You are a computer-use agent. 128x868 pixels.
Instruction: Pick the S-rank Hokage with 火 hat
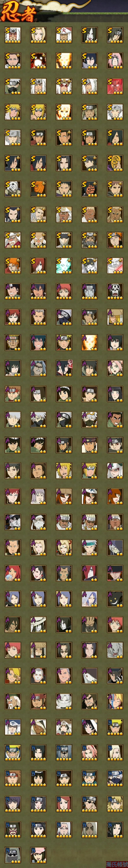[x=64, y=35]
